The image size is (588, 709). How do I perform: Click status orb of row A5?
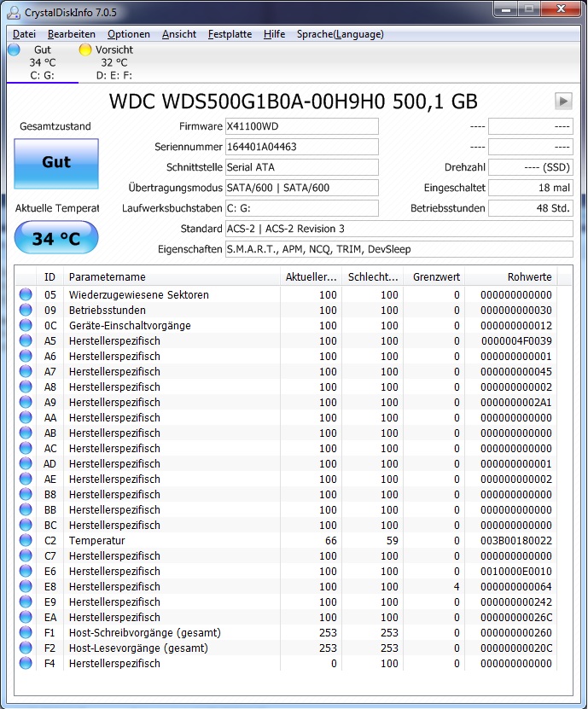(26, 340)
